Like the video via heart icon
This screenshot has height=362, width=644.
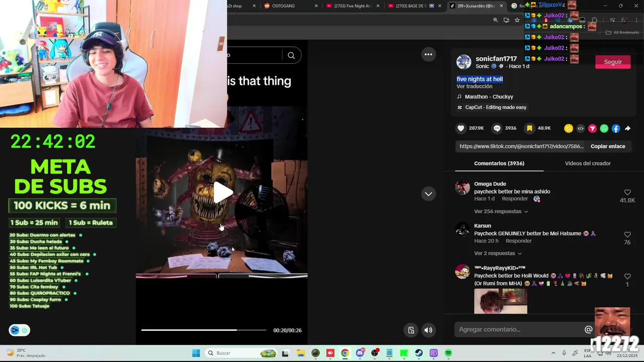(x=461, y=128)
